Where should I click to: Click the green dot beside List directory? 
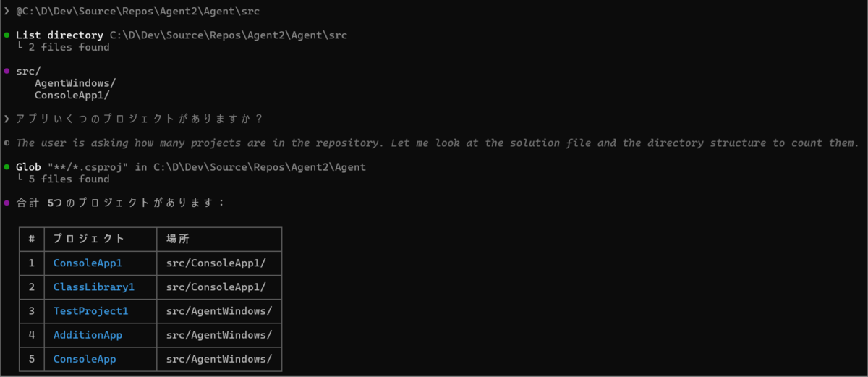click(x=7, y=35)
